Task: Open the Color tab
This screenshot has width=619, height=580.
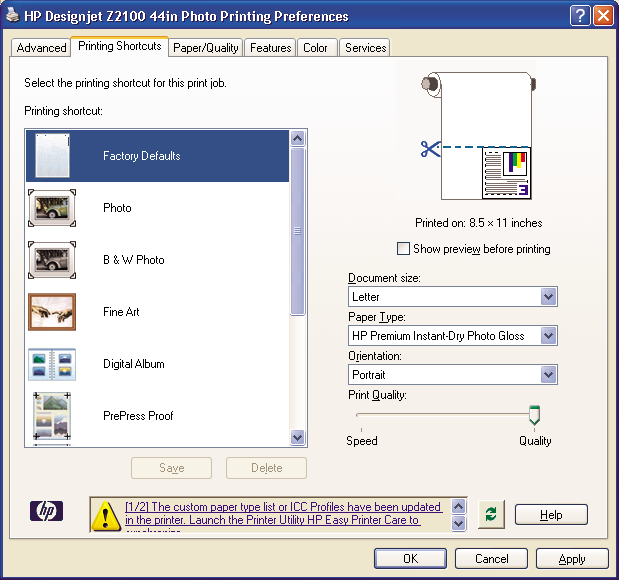Action: coord(315,48)
